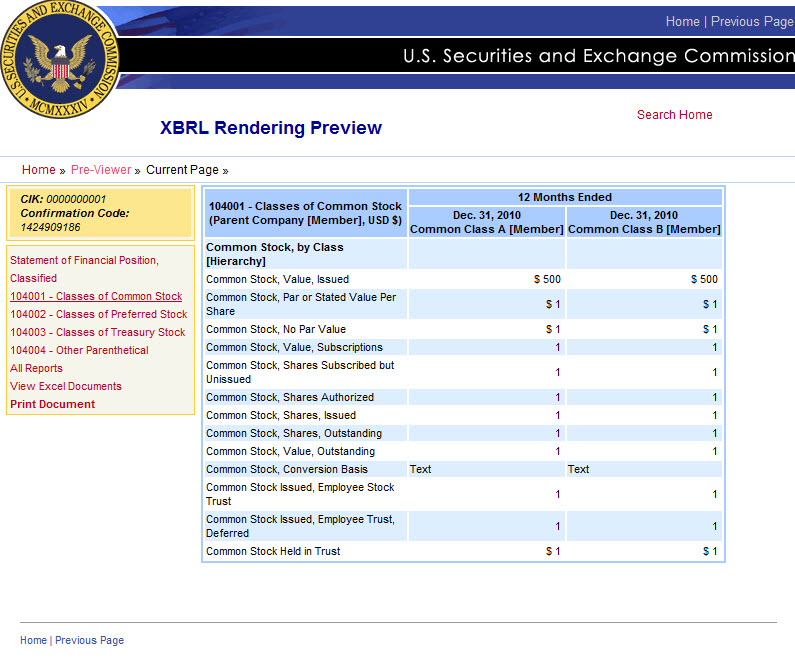
Task: Click the 12 Months Ended header
Action: coord(565,197)
